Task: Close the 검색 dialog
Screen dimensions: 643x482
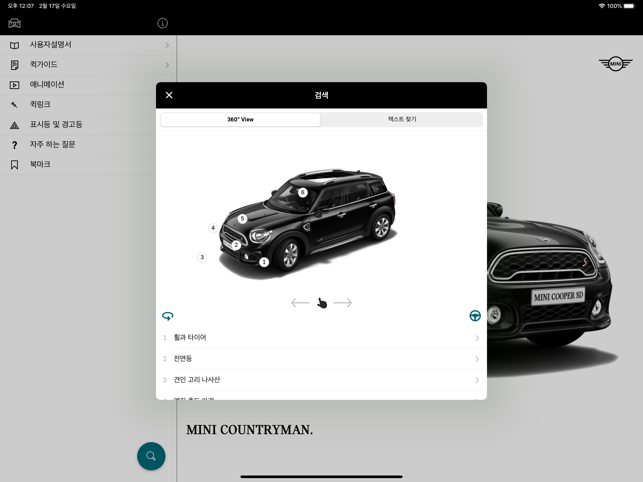Action: click(169, 95)
